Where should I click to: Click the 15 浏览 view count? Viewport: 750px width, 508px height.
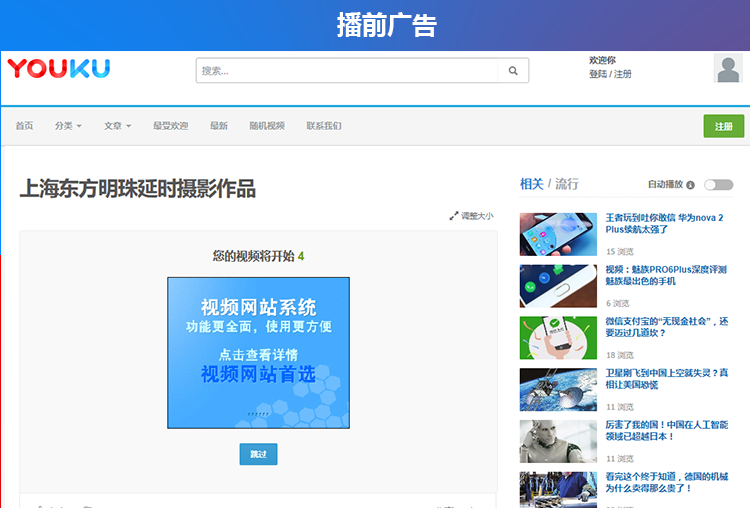(x=620, y=252)
